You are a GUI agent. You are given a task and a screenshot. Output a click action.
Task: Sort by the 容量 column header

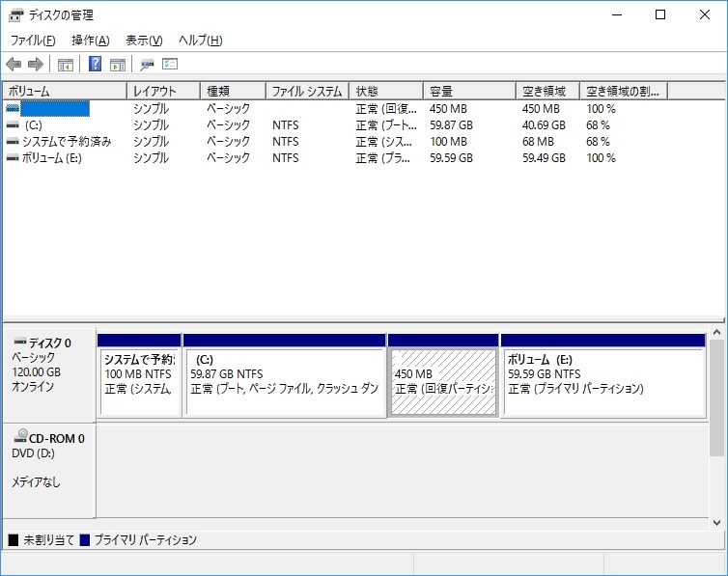click(470, 91)
